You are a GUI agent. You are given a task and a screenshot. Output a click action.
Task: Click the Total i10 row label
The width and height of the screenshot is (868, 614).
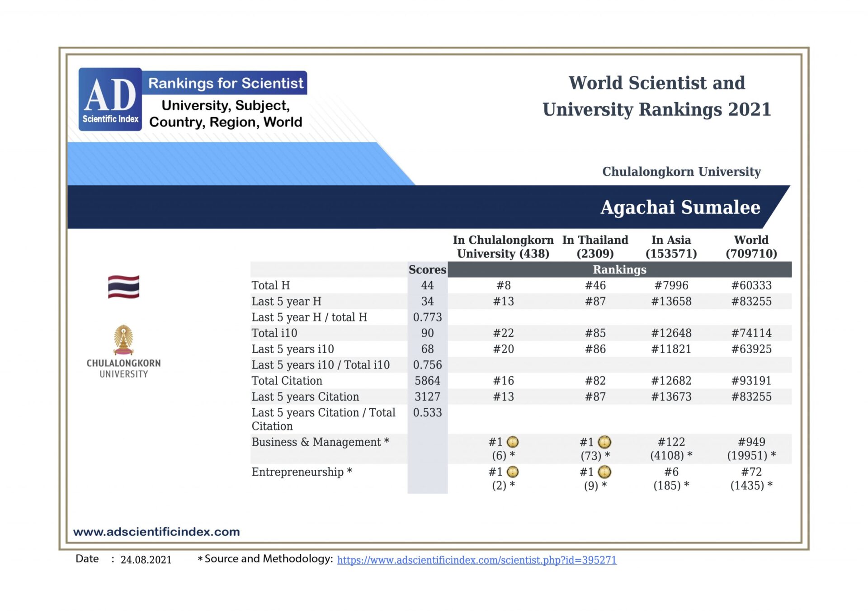(274, 333)
